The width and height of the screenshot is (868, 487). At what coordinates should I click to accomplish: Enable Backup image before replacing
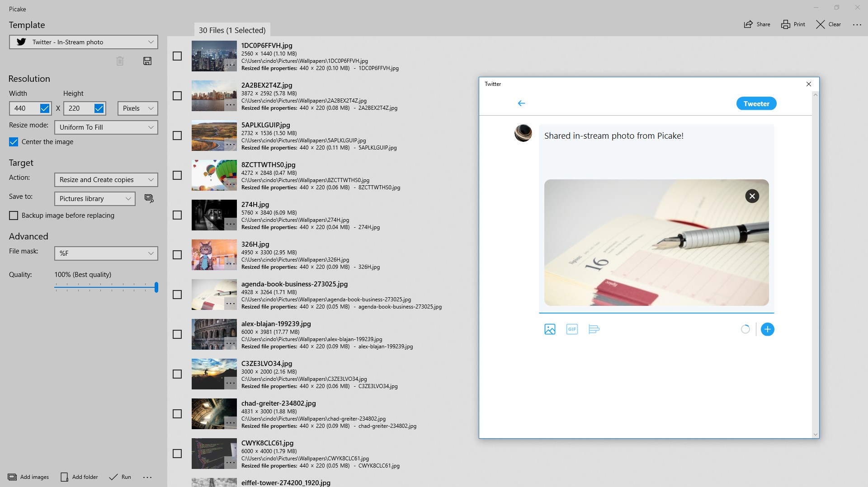pos(14,215)
